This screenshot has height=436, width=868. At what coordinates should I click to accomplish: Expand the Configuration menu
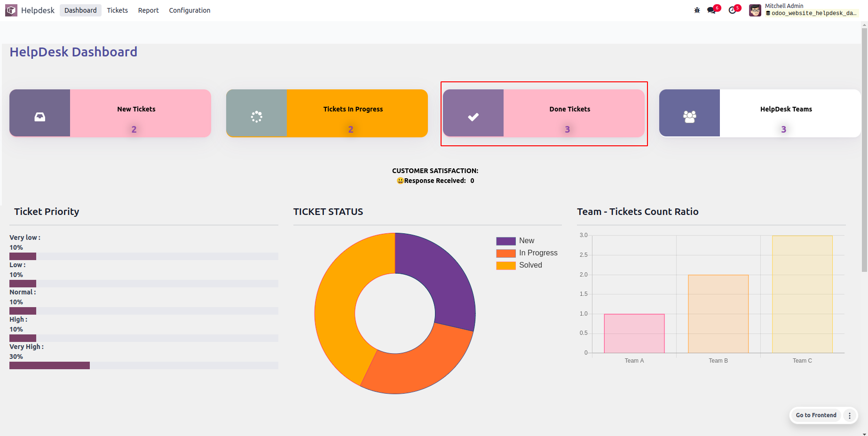(189, 10)
